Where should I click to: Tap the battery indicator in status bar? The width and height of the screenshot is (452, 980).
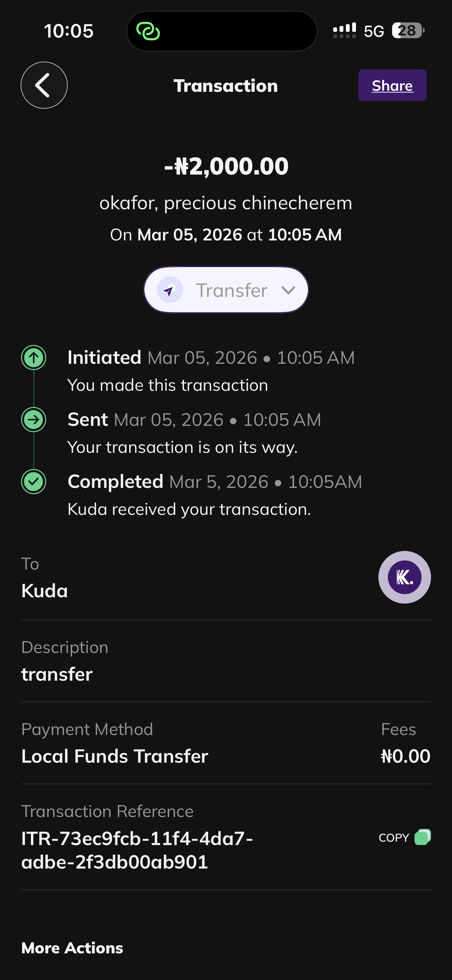click(x=408, y=31)
